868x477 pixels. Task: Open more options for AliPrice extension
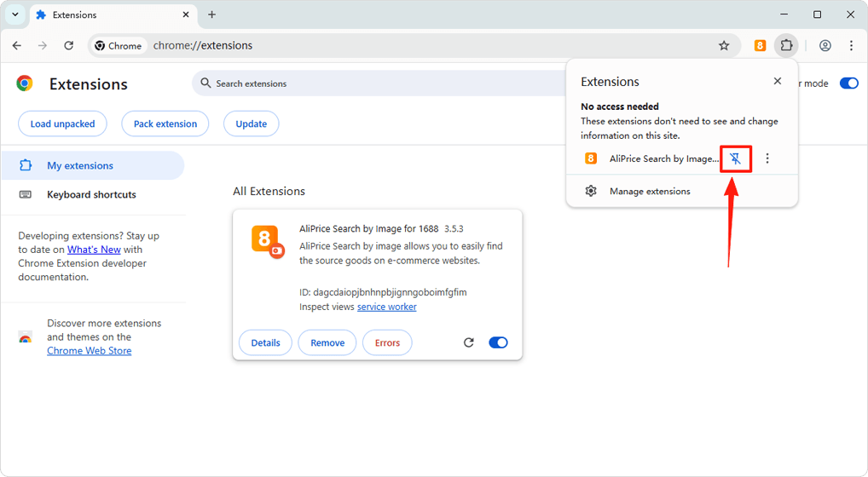767,158
